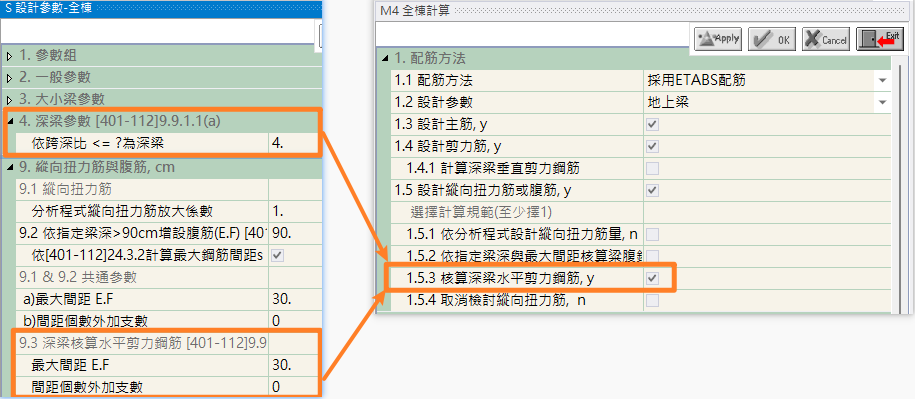The image size is (915, 399).
Task: Expand section 3. 大小梁參數
Action: pos(9,99)
